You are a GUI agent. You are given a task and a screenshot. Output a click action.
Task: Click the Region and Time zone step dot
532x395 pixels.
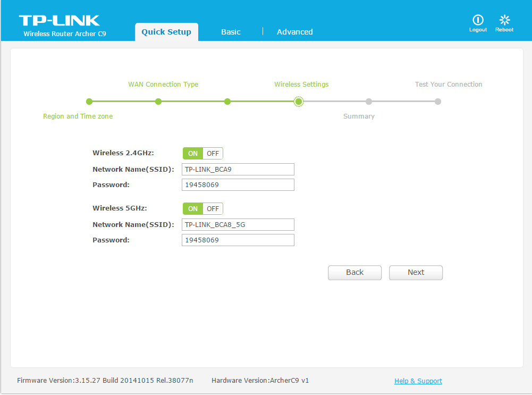[89, 102]
